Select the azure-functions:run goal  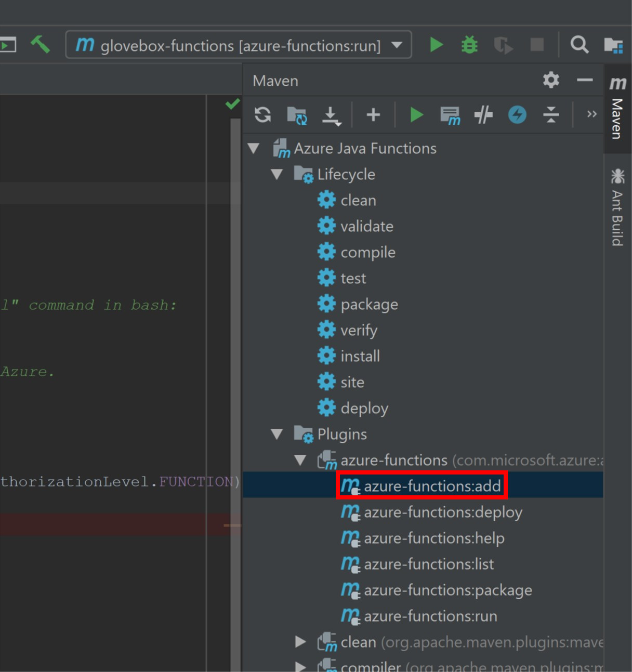coord(419,616)
